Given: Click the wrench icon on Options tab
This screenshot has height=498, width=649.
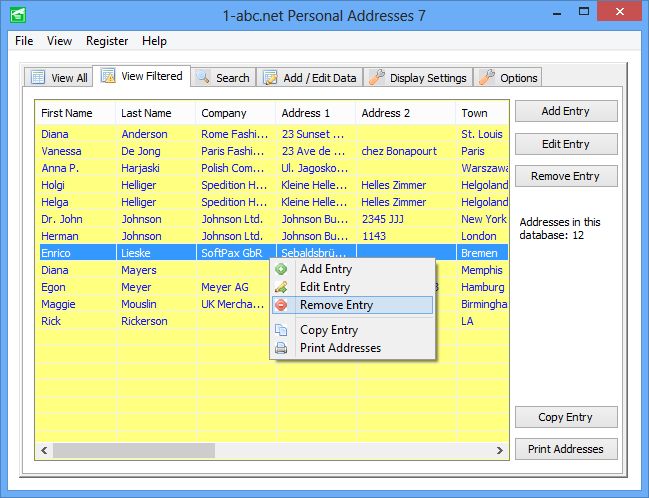Looking at the screenshot, I should (x=487, y=77).
